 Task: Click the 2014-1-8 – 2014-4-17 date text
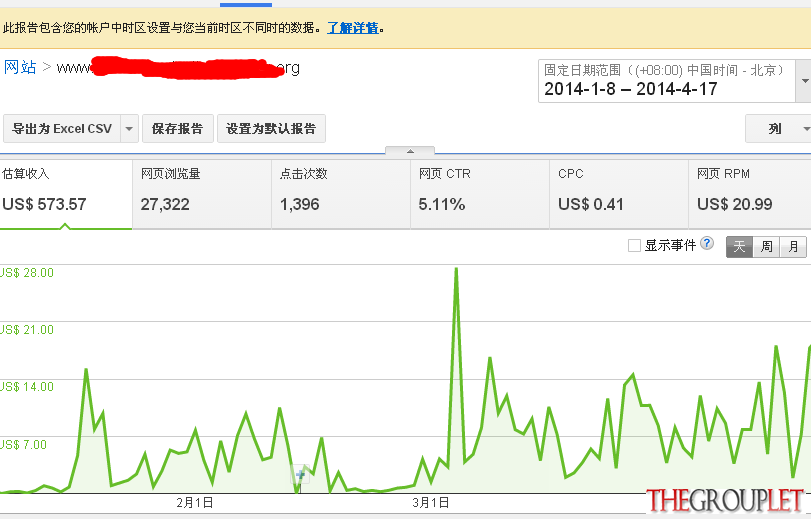[x=630, y=89]
